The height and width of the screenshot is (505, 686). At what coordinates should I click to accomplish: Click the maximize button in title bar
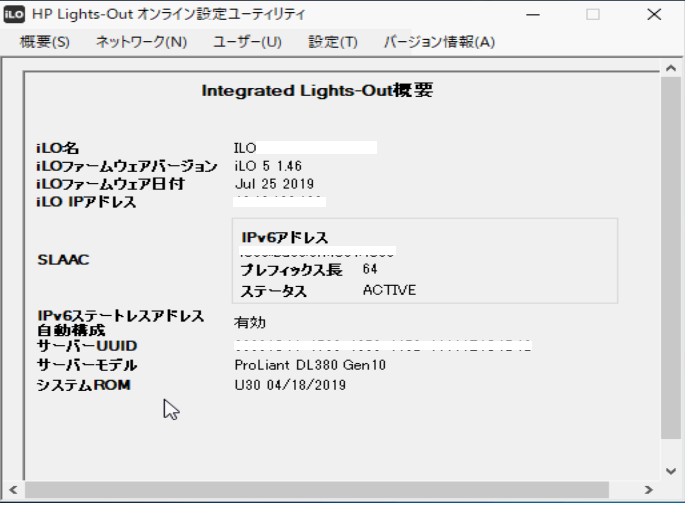click(593, 14)
